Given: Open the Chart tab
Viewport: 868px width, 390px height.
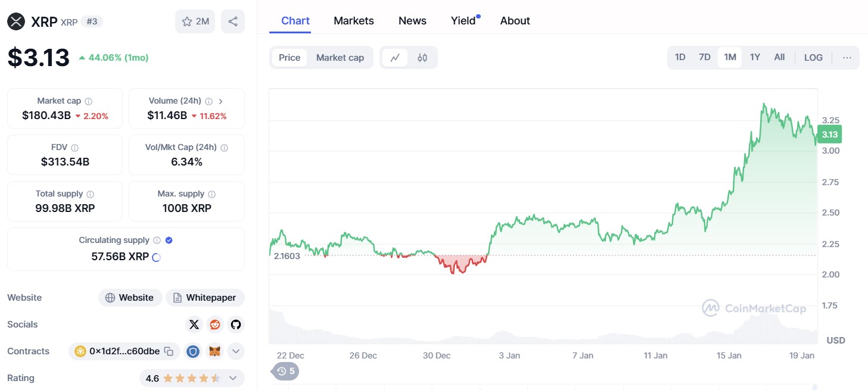Looking at the screenshot, I should (295, 21).
